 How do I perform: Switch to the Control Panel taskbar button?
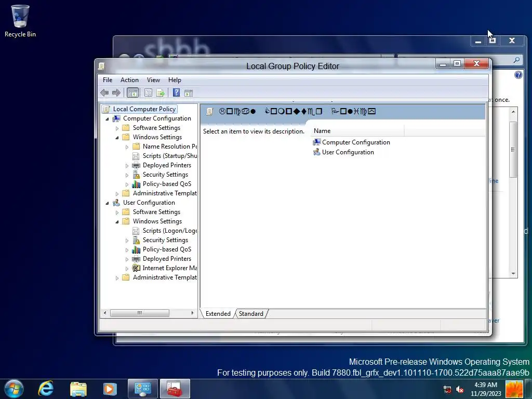(x=143, y=389)
